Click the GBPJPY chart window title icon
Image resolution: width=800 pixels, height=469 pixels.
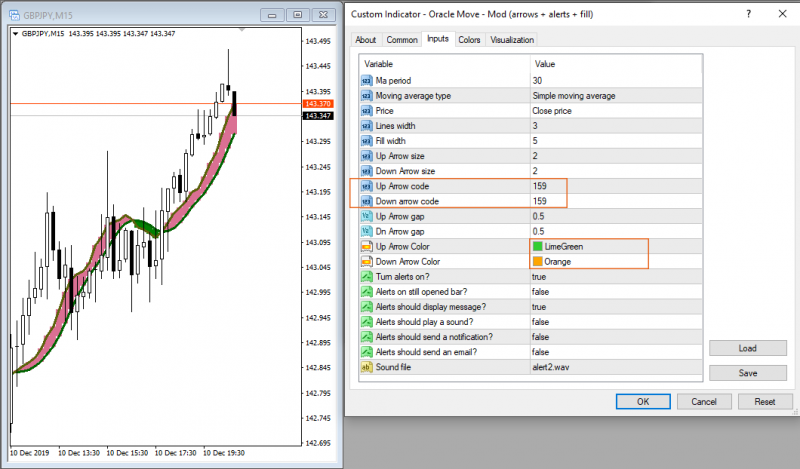click(14, 15)
